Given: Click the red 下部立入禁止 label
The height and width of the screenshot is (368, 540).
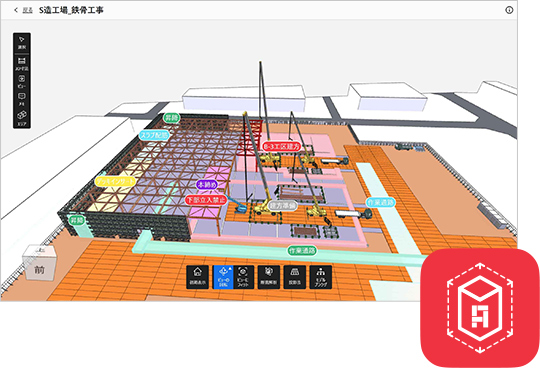Looking at the screenshot, I should pyautogui.click(x=206, y=200).
